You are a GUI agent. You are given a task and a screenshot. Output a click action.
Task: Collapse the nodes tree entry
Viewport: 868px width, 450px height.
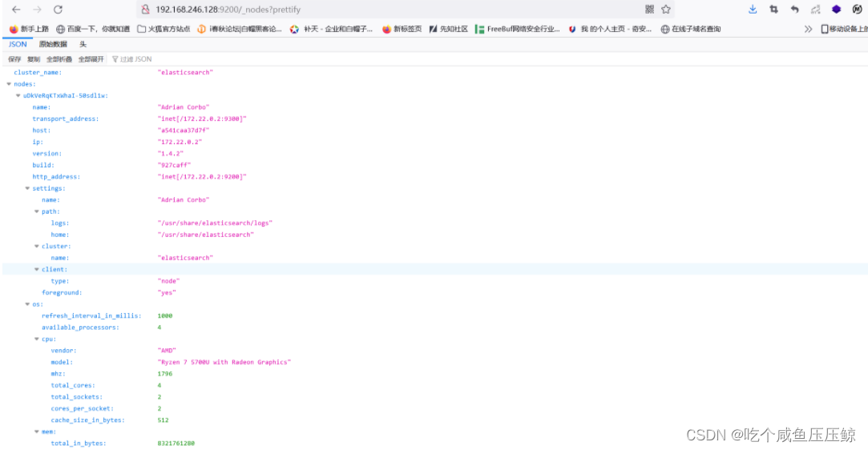[9, 84]
